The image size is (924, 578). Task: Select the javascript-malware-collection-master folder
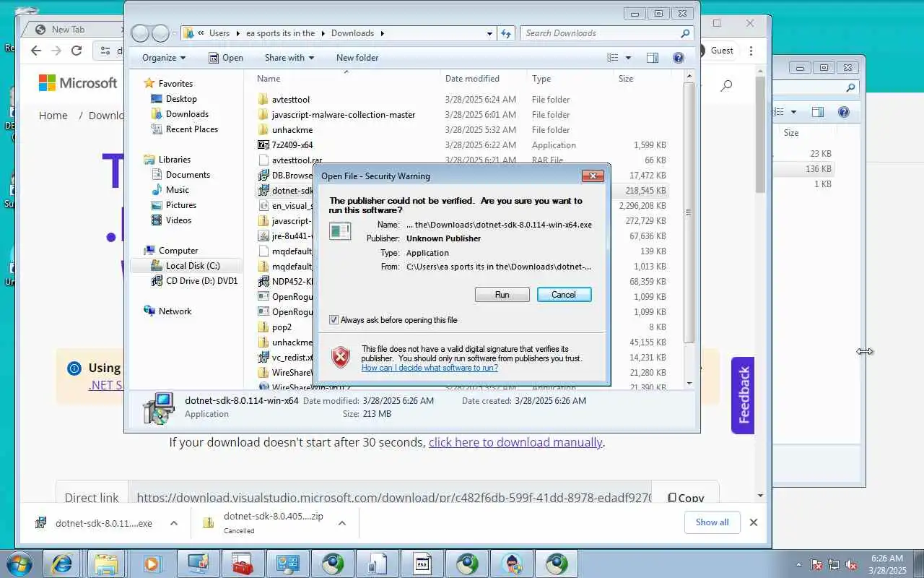[x=344, y=115]
